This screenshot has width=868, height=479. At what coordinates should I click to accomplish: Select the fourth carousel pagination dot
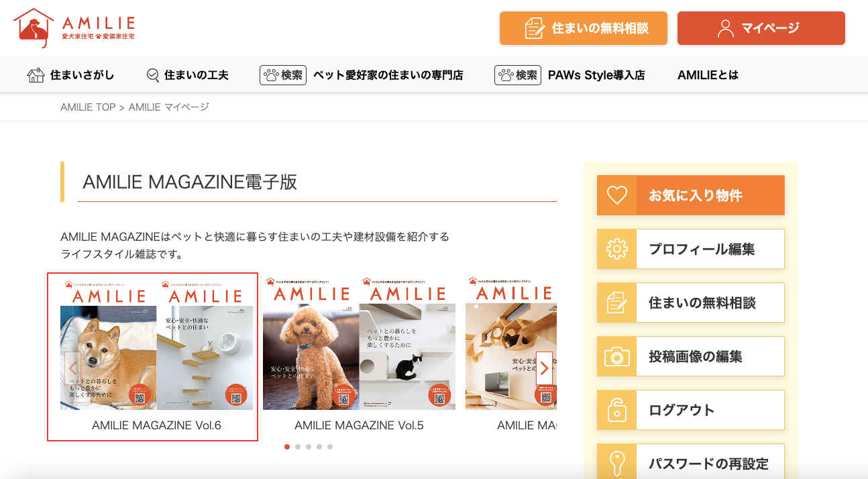pos(319,447)
